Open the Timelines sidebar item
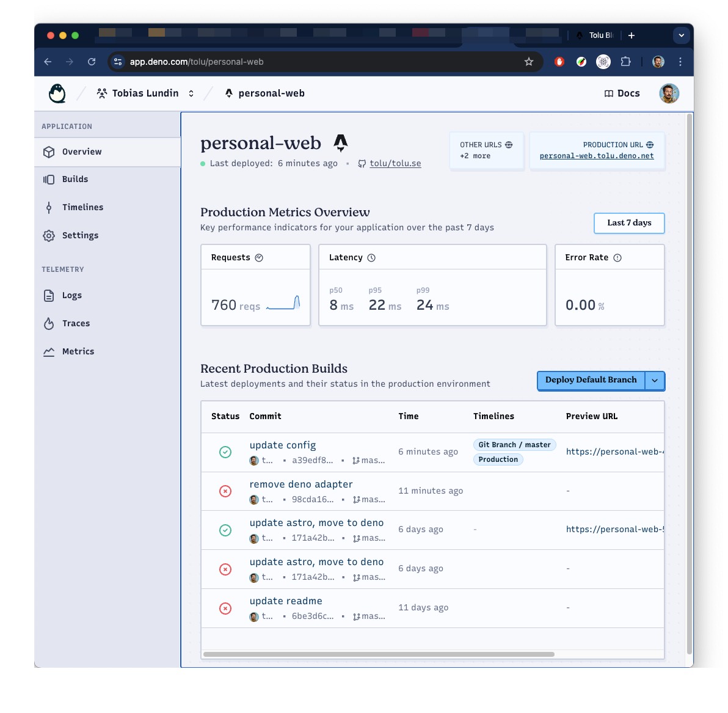This screenshot has height=713, width=728. 107,207
